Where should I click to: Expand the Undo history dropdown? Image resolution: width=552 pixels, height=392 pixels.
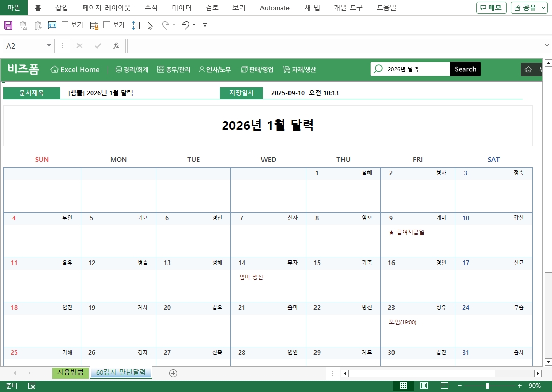194,25
